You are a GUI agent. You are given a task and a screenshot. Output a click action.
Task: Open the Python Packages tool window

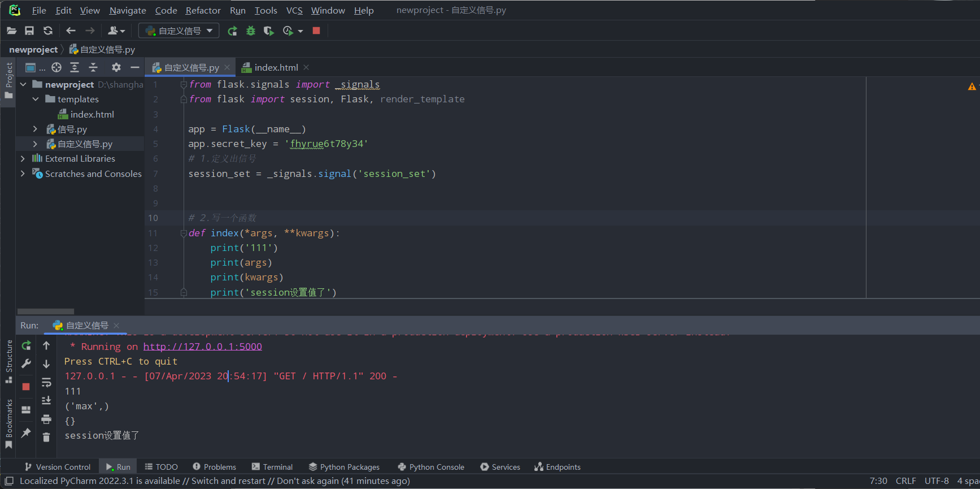click(345, 467)
